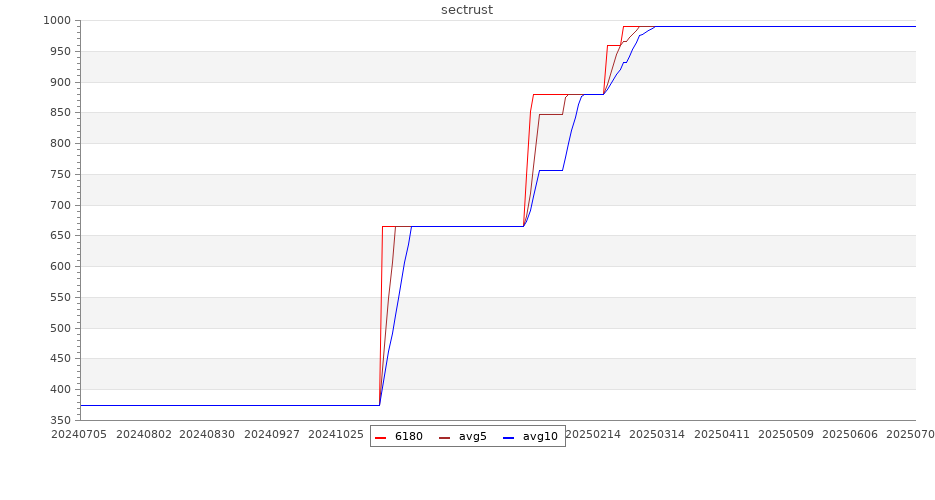
Task: Click y-axis label 850
Action: (x=60, y=113)
